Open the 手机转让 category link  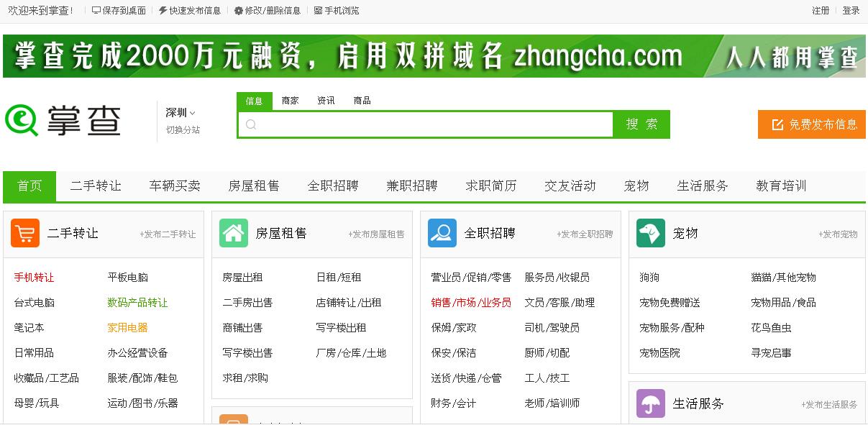point(34,278)
